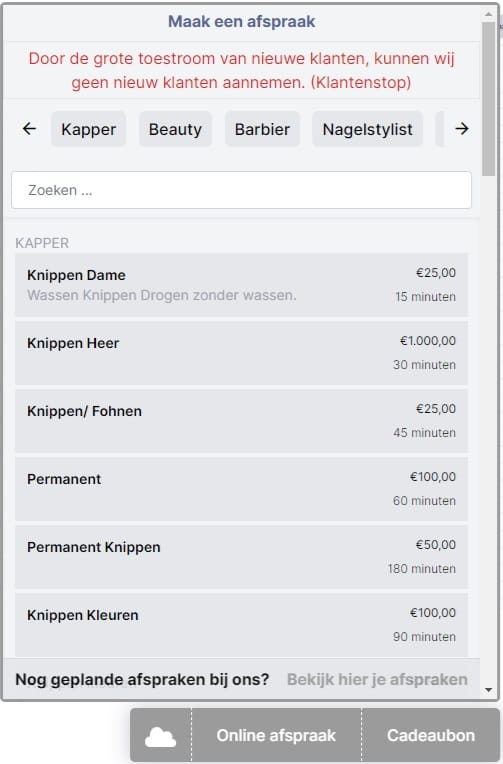Choose the Knippen Dame service
Image resolution: width=503 pixels, height=764 pixels.
(x=241, y=285)
